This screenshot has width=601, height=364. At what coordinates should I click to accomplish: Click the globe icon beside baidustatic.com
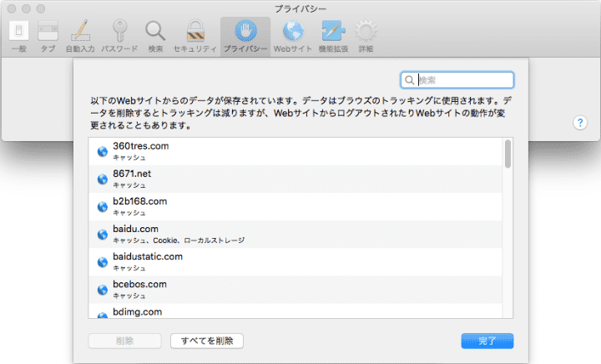pos(103,262)
